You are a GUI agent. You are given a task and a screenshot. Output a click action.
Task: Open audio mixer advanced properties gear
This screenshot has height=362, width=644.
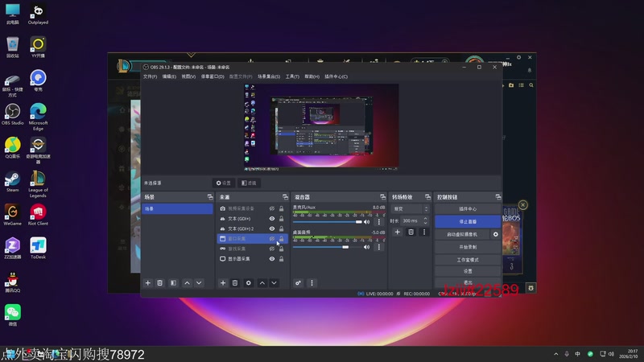298,283
